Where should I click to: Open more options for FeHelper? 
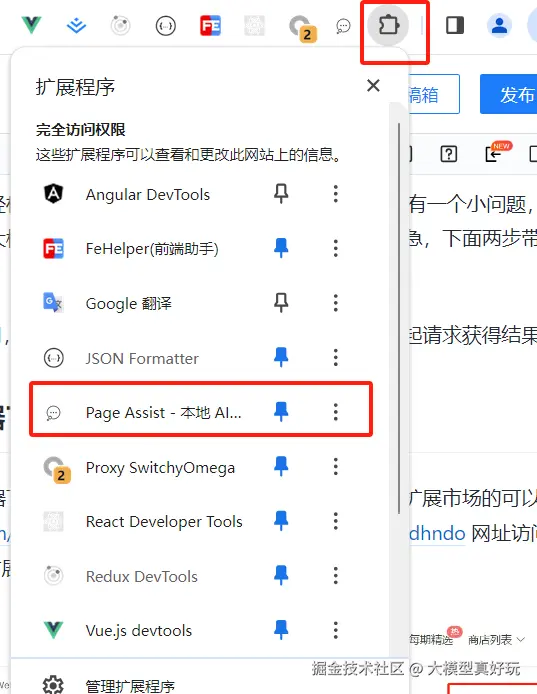(336, 248)
